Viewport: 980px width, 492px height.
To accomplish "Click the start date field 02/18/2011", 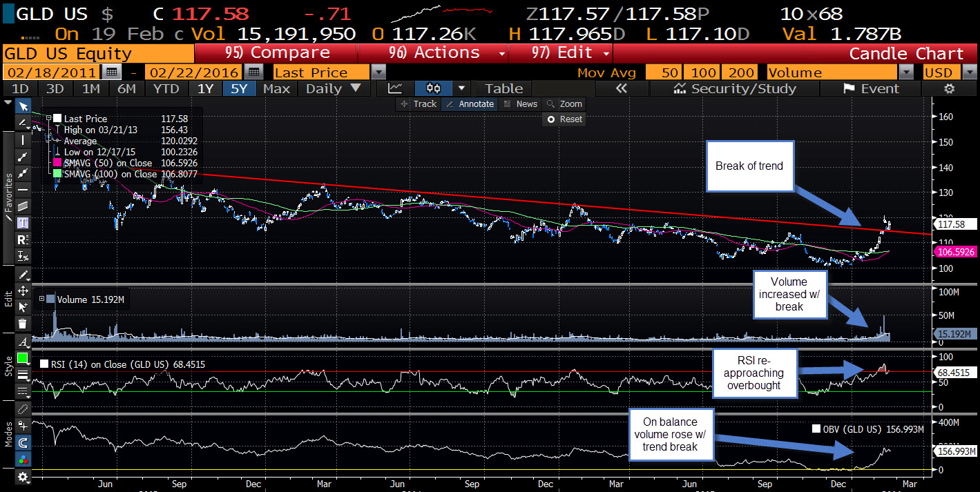I will click(x=52, y=72).
